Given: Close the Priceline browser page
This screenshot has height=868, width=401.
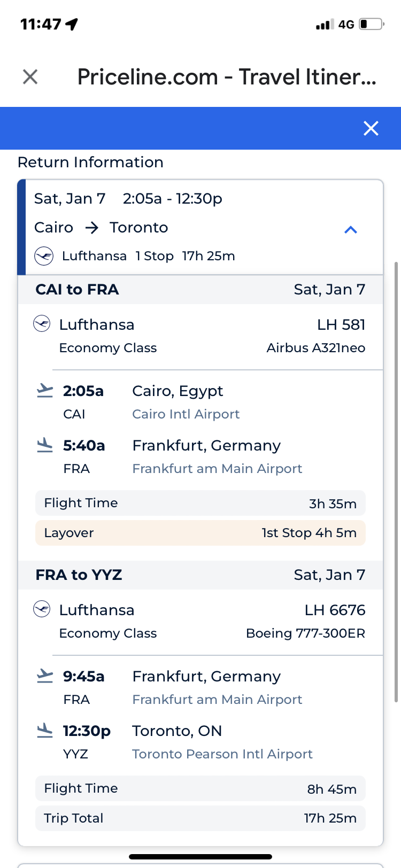Looking at the screenshot, I should click(x=30, y=77).
